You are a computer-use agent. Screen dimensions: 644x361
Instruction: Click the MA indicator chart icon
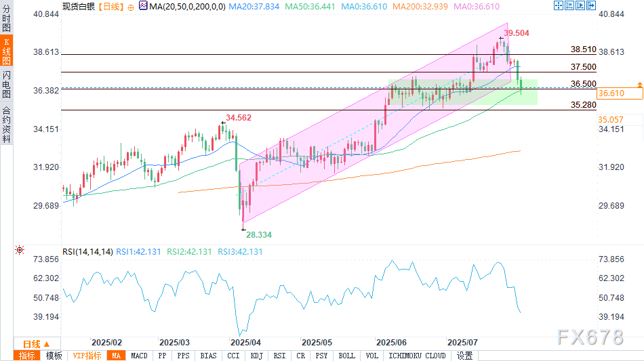142,5
